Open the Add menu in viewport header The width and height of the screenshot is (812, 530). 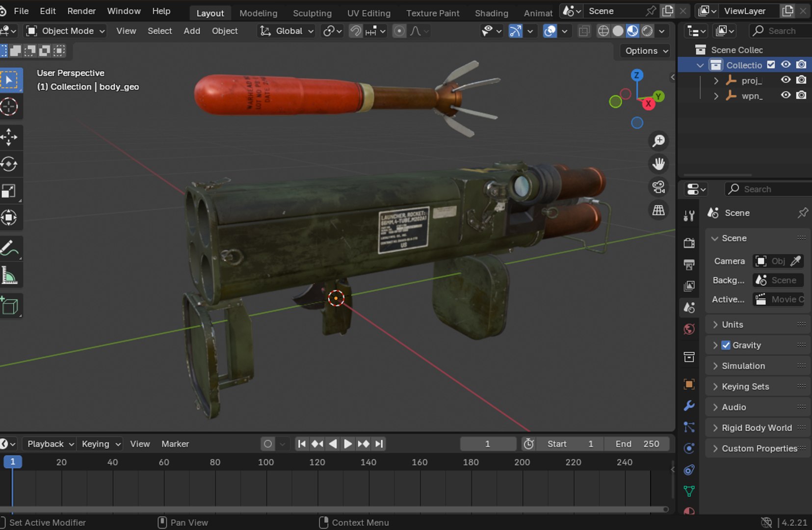pos(192,31)
